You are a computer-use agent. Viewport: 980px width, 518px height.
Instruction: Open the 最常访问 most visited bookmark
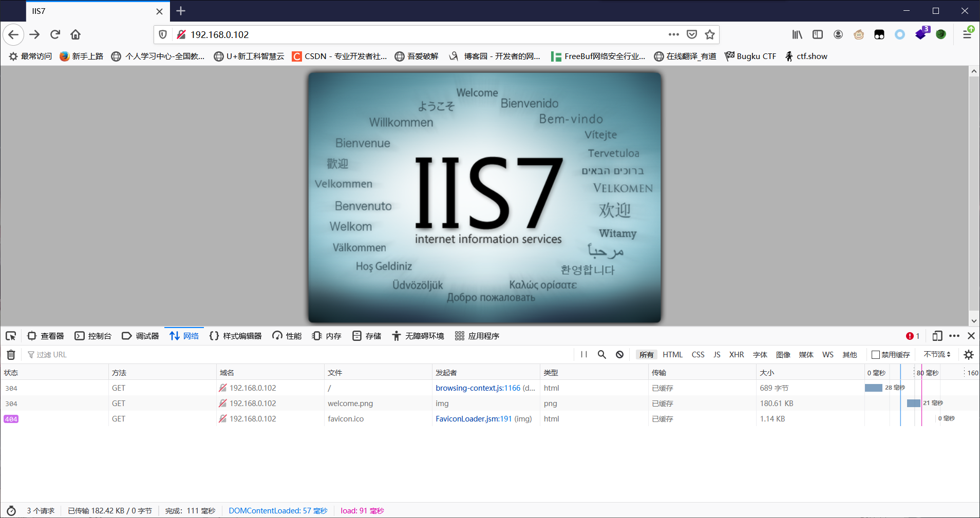30,56
